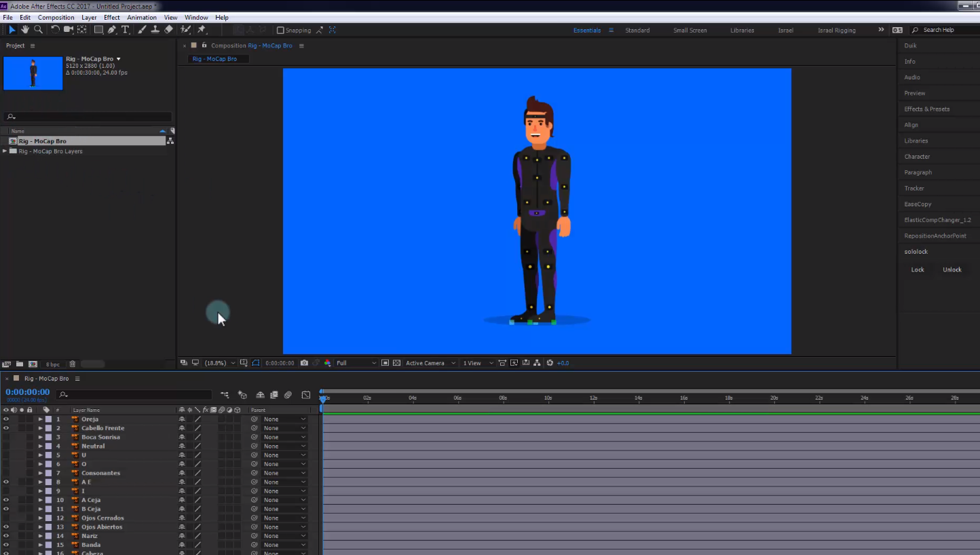Viewport: 980px width, 555px height.
Task: Open the Composition menu
Action: [56, 17]
